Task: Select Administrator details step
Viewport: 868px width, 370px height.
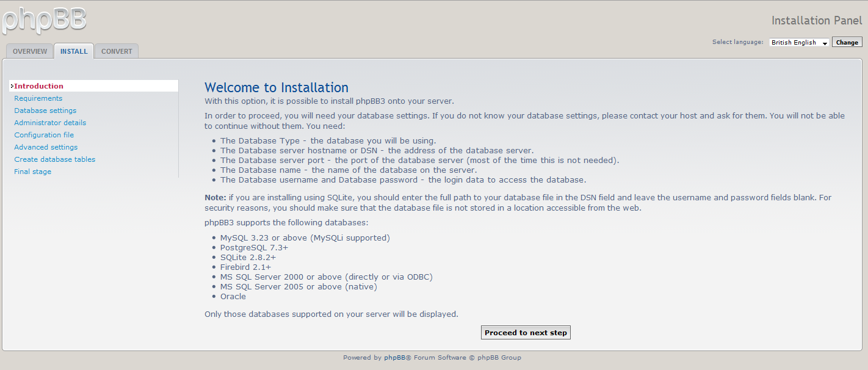Action: 50,123
